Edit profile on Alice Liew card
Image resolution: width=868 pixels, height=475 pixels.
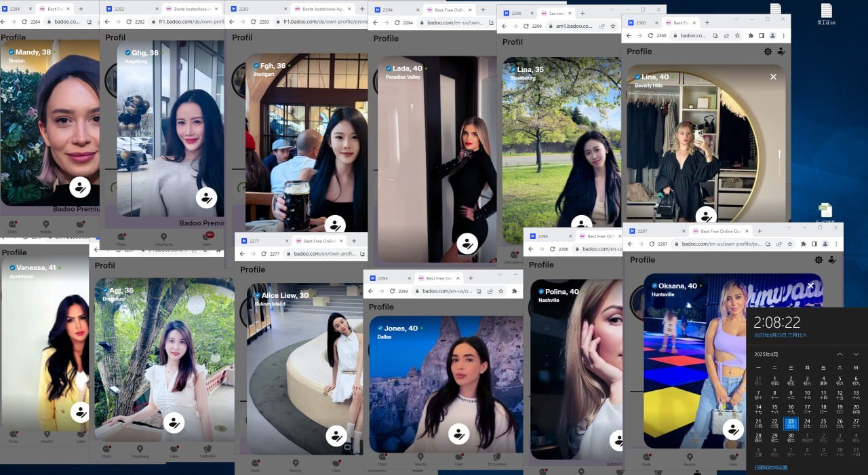click(336, 436)
